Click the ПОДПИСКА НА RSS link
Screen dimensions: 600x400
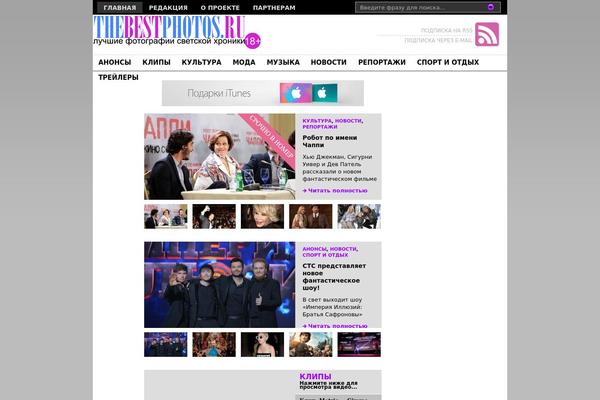pyautogui.click(x=447, y=30)
